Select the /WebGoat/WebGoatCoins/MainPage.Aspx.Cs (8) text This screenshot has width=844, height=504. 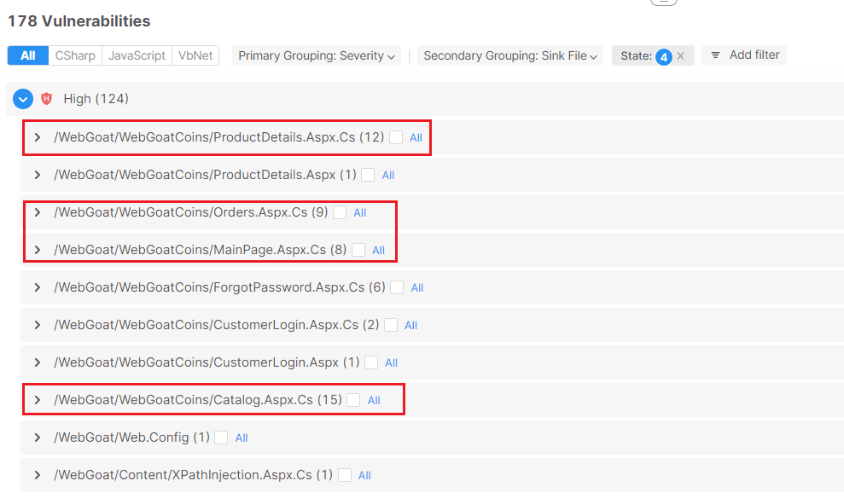tap(201, 250)
